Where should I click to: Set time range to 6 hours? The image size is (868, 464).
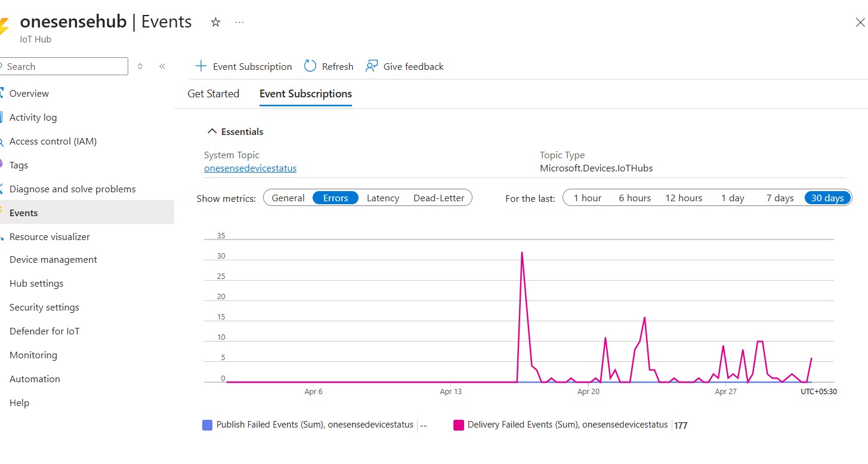635,198
